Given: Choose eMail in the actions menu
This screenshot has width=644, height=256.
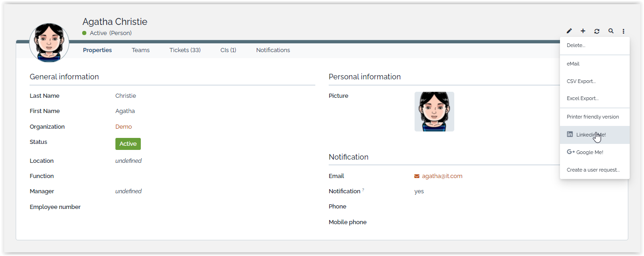Looking at the screenshot, I should click(x=573, y=64).
